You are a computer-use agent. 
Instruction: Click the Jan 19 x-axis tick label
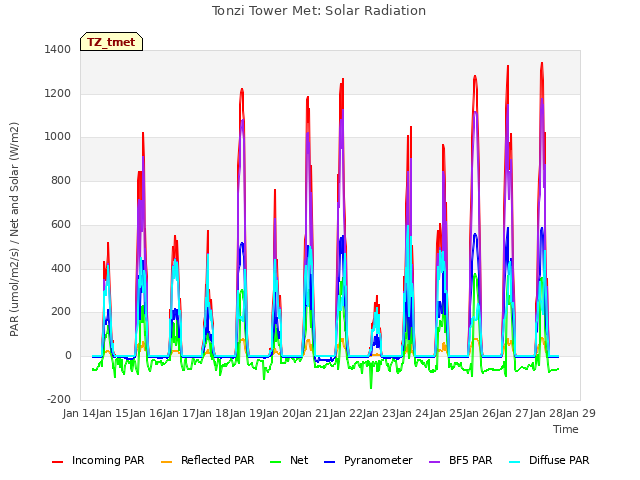coord(246,413)
